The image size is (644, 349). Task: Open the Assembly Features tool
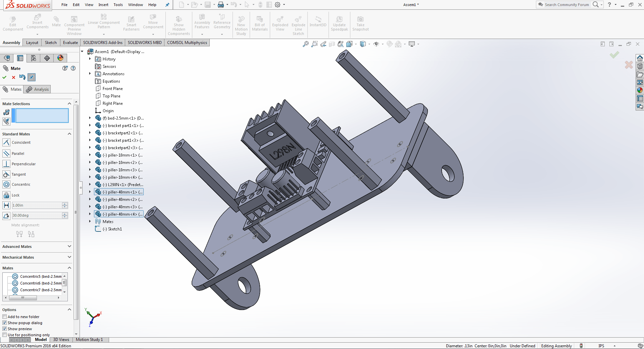[202, 21]
